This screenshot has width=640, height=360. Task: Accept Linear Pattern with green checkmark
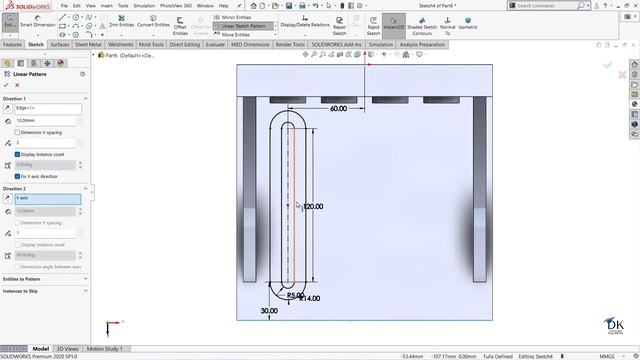click(x=6, y=85)
